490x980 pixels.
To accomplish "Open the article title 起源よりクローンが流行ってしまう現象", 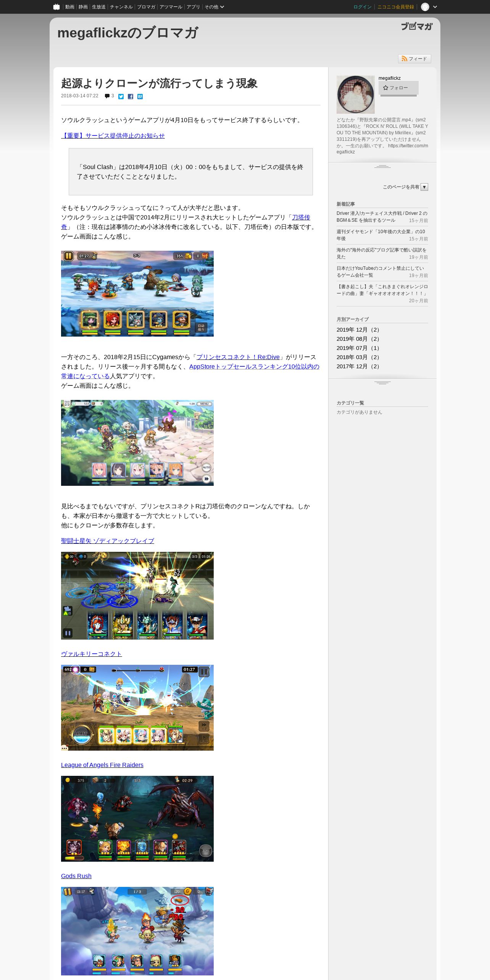I will [159, 83].
